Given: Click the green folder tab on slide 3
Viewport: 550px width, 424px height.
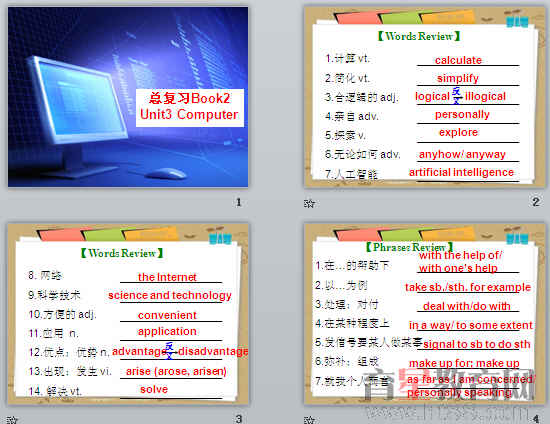Looking at the screenshot, I should pyautogui.click(x=103, y=235).
